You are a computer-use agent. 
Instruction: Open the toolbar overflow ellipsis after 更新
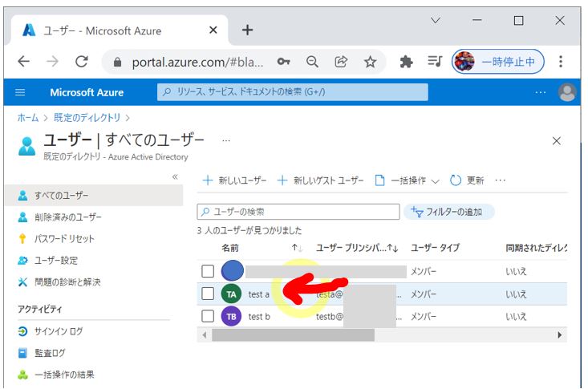click(501, 180)
